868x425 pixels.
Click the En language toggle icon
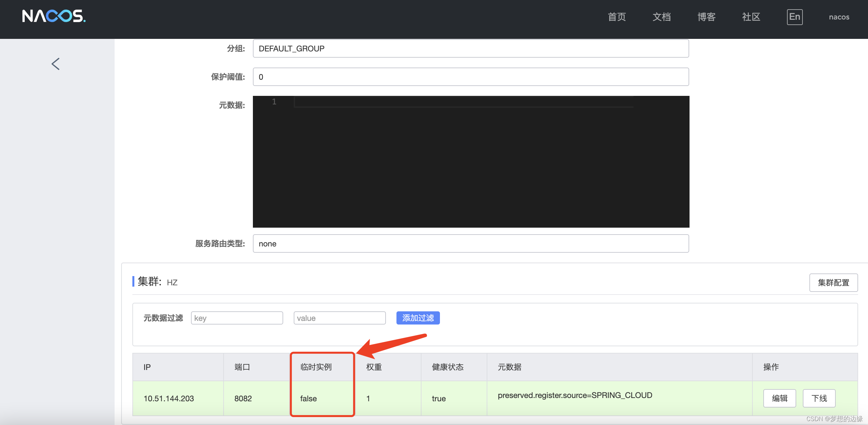tap(794, 16)
